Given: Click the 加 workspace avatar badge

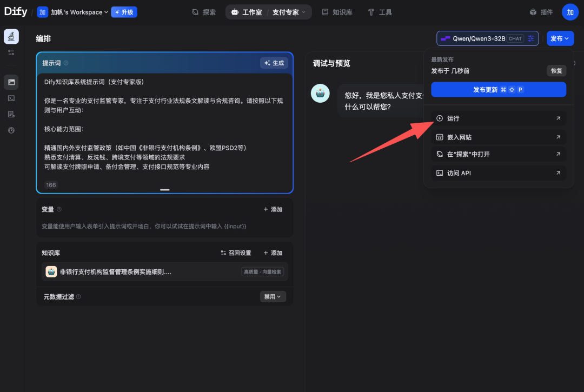Looking at the screenshot, I should click(43, 12).
